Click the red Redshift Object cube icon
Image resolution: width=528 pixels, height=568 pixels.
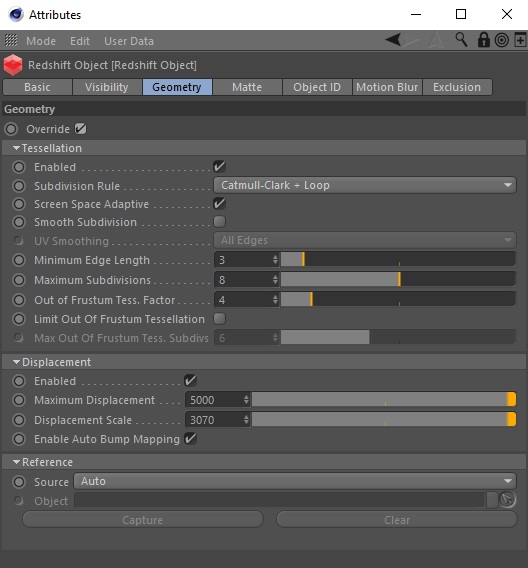[13, 65]
